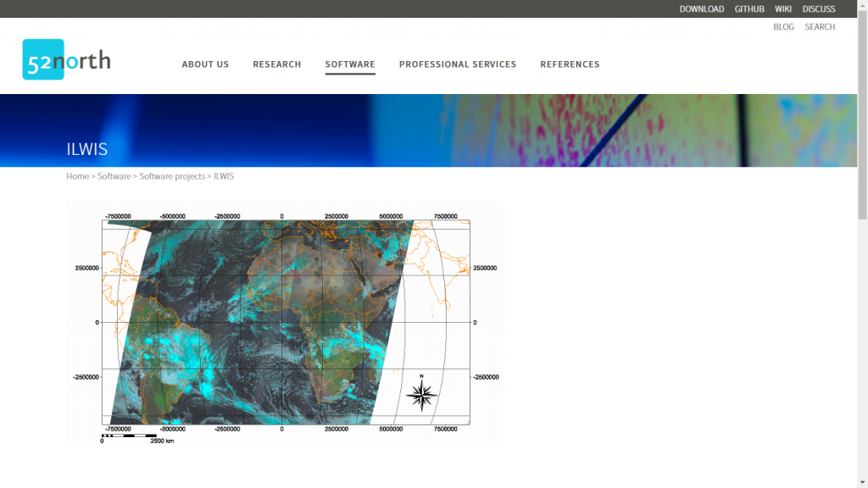Select the SOFTWARE navigation item
The width and height of the screenshot is (868, 488).
point(350,64)
